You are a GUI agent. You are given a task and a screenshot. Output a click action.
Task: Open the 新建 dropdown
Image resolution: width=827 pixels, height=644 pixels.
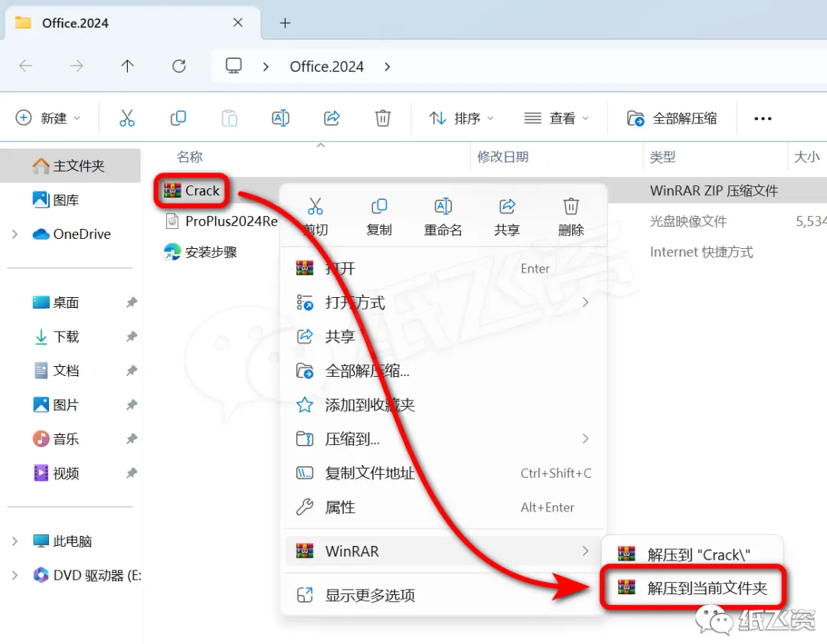[48, 118]
